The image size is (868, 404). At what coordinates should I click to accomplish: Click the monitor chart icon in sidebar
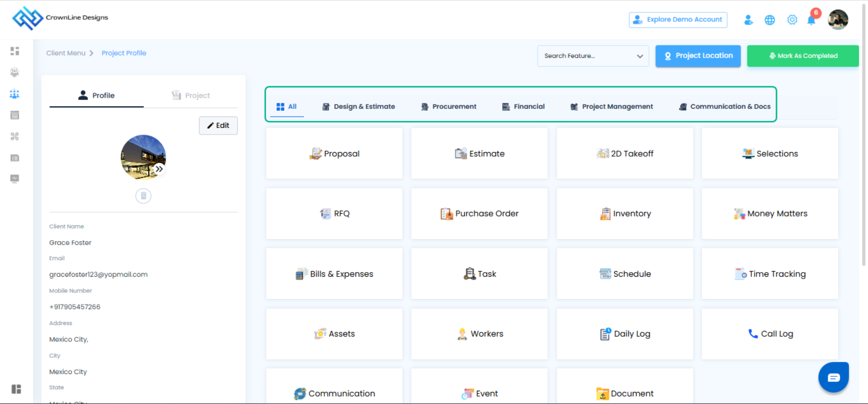(15, 179)
